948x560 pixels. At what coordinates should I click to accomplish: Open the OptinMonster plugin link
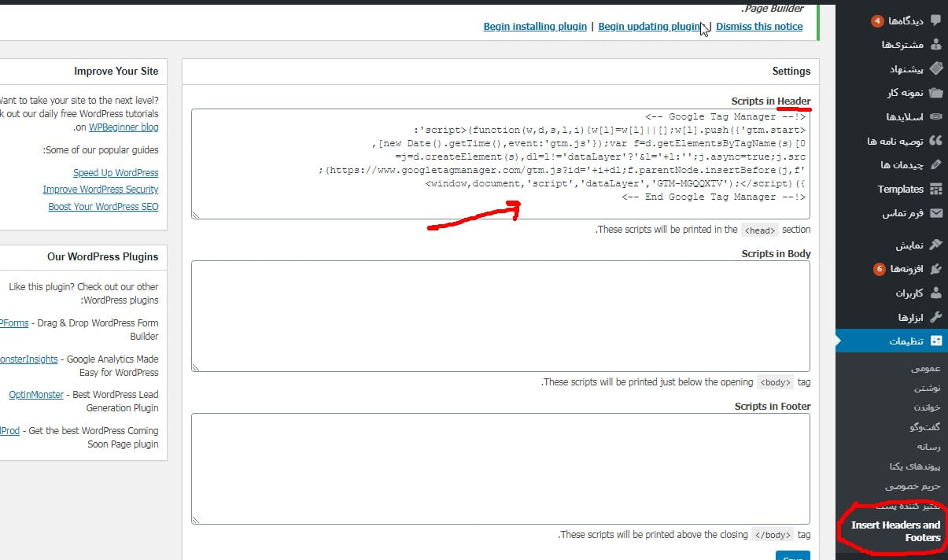(x=36, y=394)
